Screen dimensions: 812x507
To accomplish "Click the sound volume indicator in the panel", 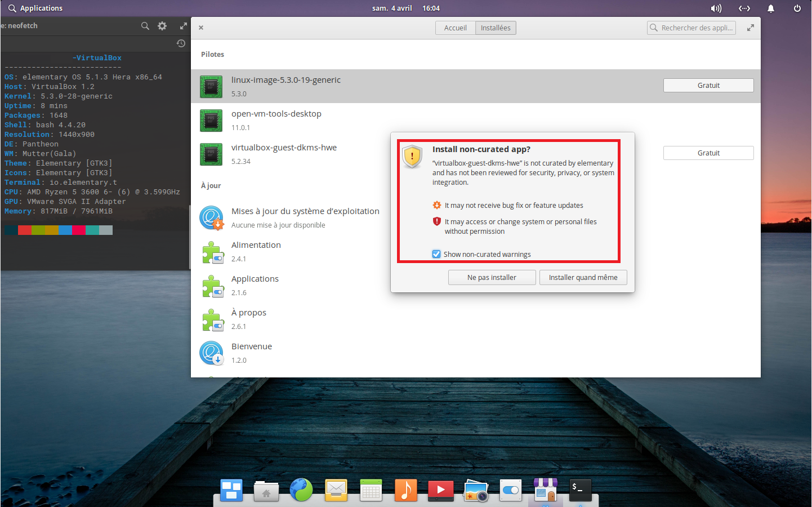I will (x=716, y=8).
